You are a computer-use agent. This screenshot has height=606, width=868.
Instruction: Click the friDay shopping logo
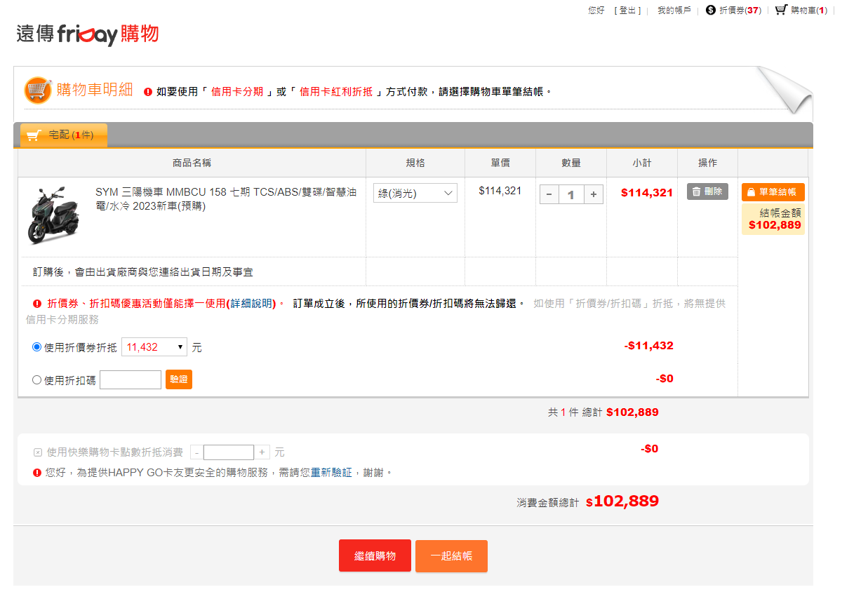tap(88, 34)
